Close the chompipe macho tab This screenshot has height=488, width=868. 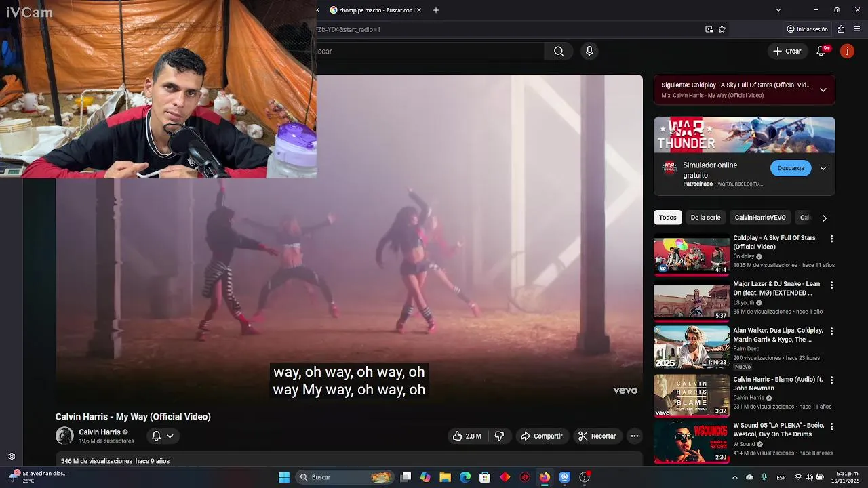pos(419,10)
